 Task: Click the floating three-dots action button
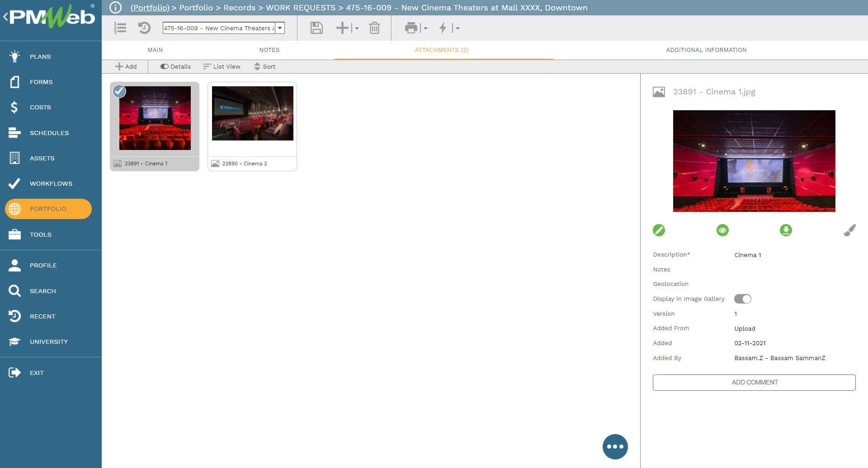(615, 446)
